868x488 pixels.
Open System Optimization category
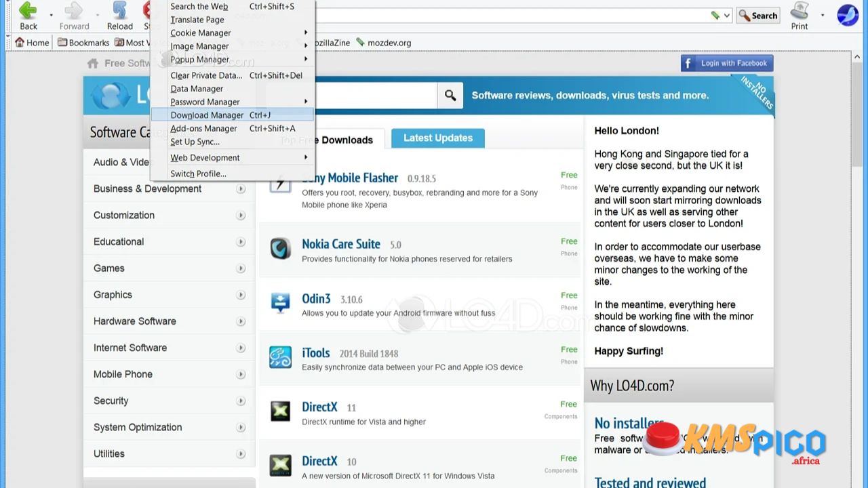[138, 427]
